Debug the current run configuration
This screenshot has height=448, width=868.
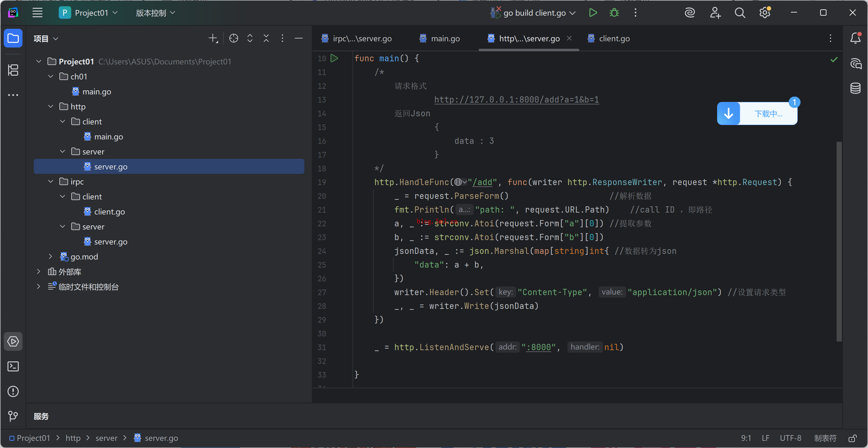click(x=614, y=13)
